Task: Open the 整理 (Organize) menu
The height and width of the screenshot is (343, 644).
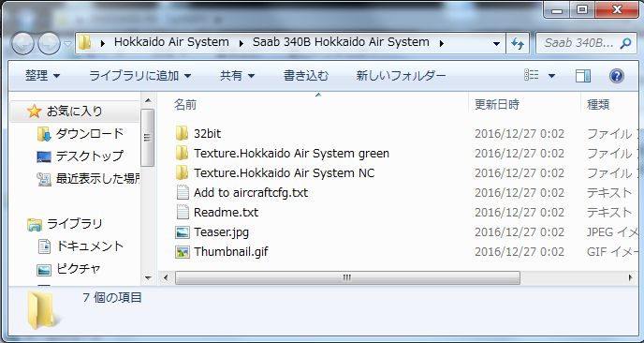Action: 42,76
